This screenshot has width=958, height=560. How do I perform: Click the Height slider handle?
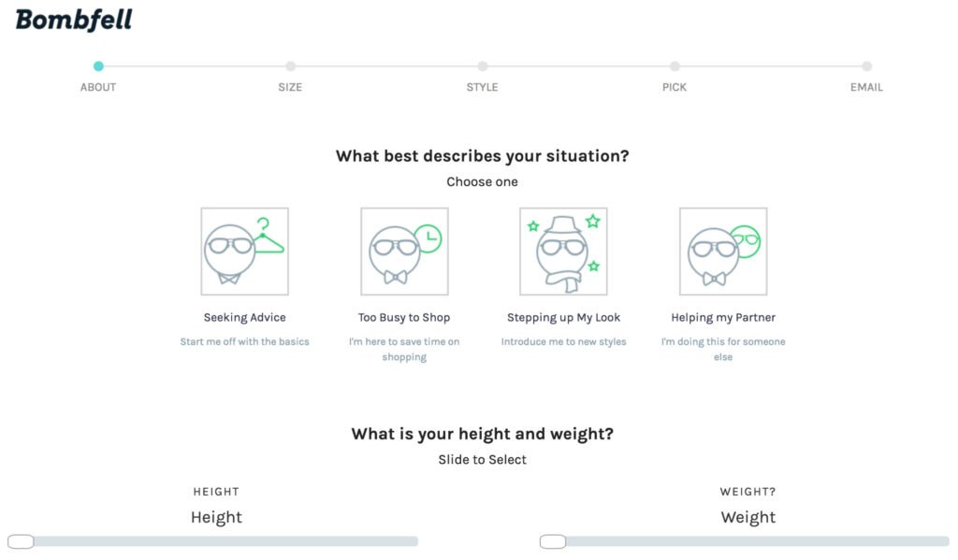(21, 541)
